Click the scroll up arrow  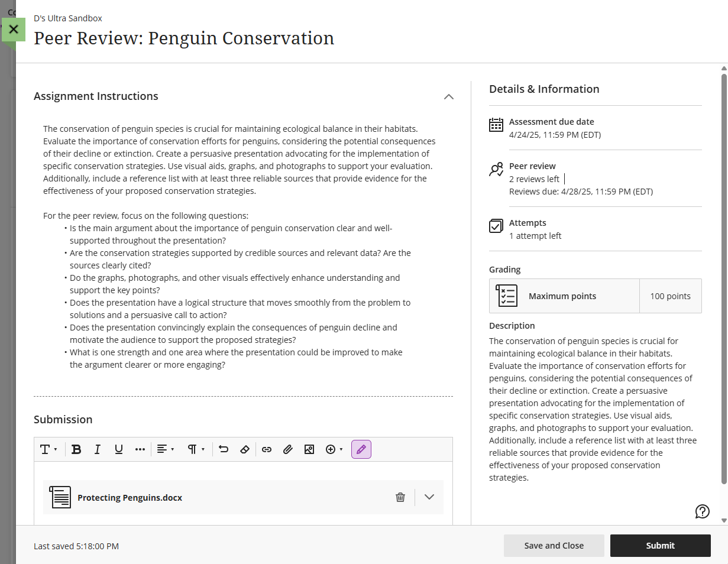pos(724,69)
